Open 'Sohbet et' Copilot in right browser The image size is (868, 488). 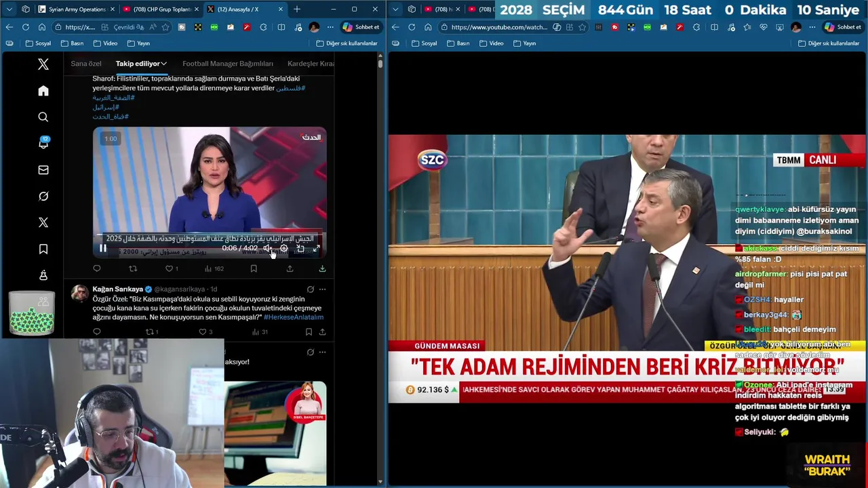point(843,27)
